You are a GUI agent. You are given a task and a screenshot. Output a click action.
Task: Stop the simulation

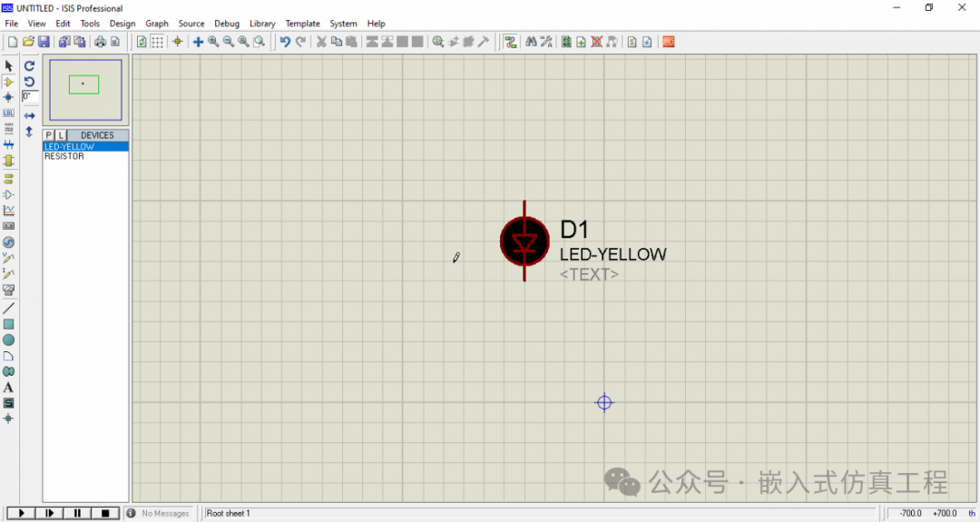point(105,513)
